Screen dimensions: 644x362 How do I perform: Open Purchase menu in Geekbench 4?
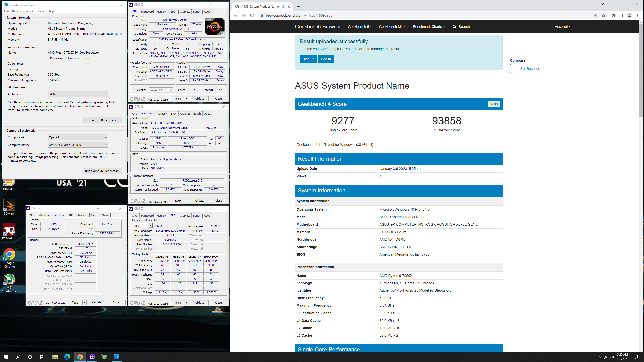pos(38,11)
